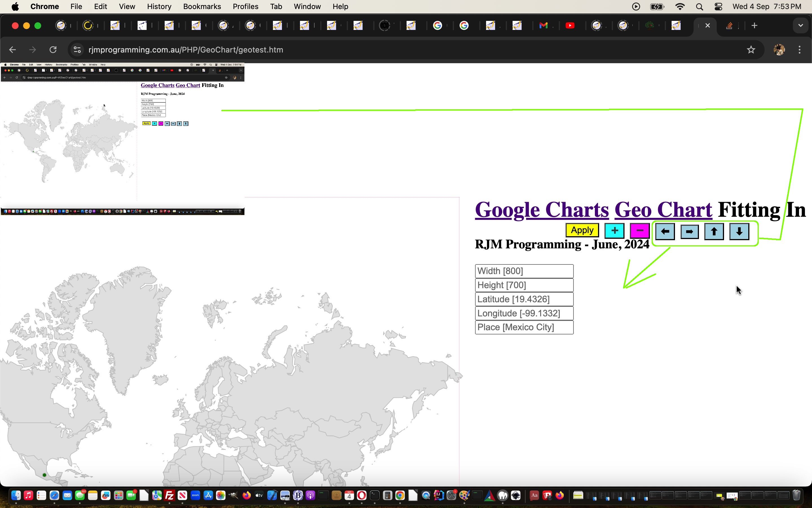Open Spotlight search in menu bar
Image resolution: width=812 pixels, height=508 pixels.
[x=699, y=7]
